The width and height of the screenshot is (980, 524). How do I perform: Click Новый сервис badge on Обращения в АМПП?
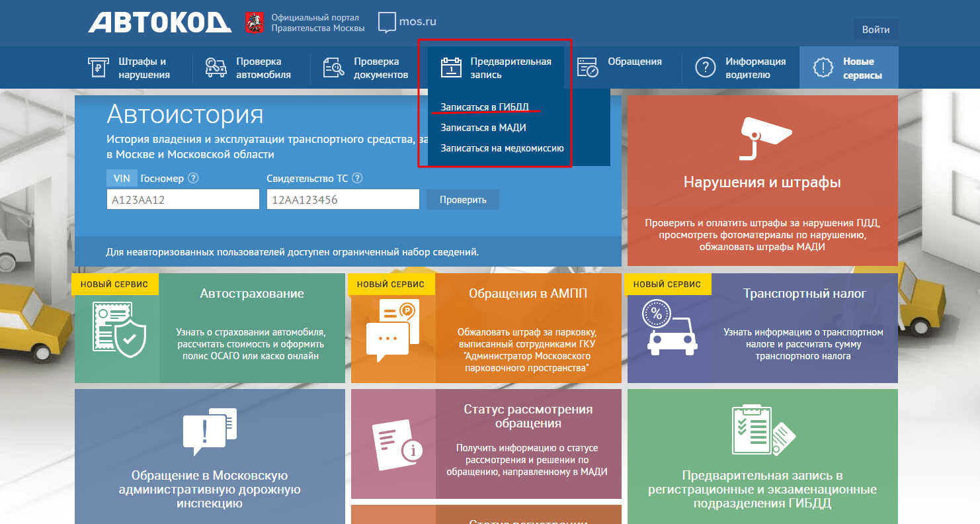click(x=391, y=284)
